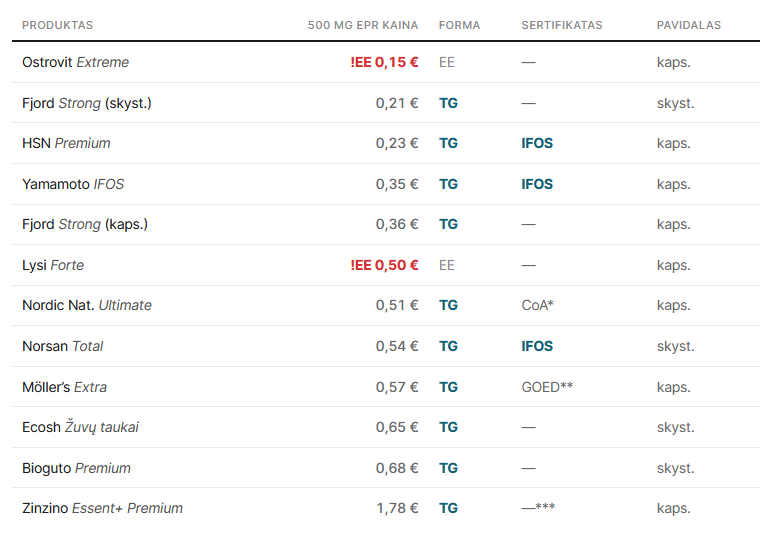Click the 1,78 € price for Zinzino
This screenshot has width=779, height=539.
[397, 508]
